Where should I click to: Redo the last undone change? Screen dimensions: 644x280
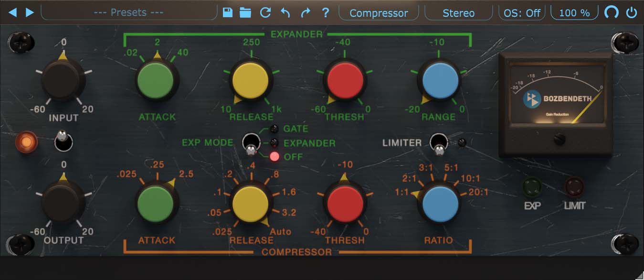click(x=306, y=13)
